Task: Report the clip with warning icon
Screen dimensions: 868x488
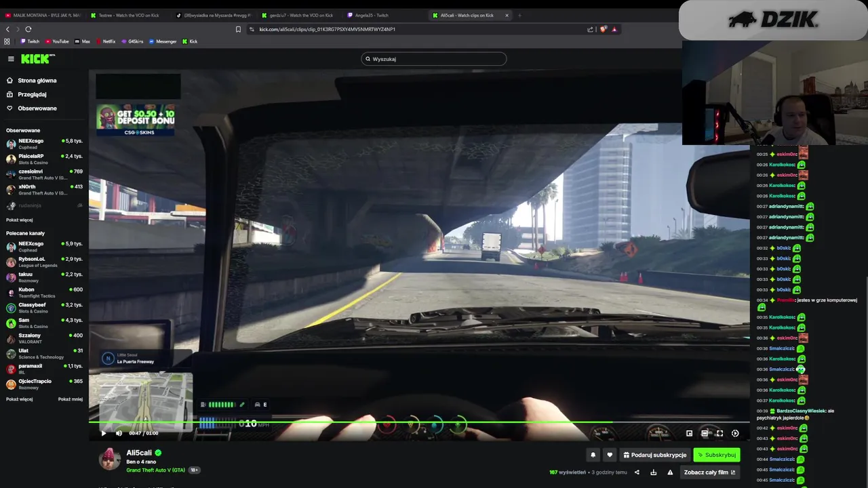Action: [x=670, y=472]
